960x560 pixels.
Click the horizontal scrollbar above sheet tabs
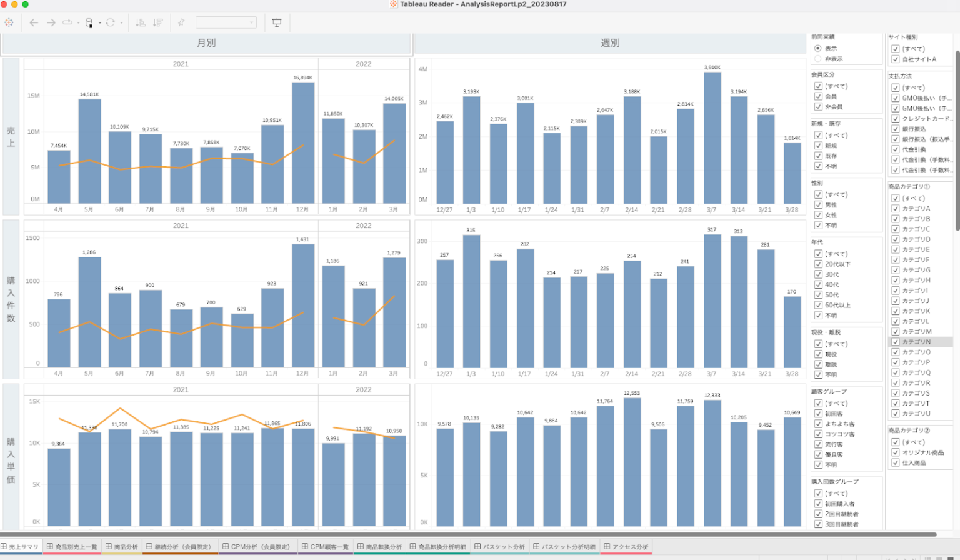pos(469,535)
